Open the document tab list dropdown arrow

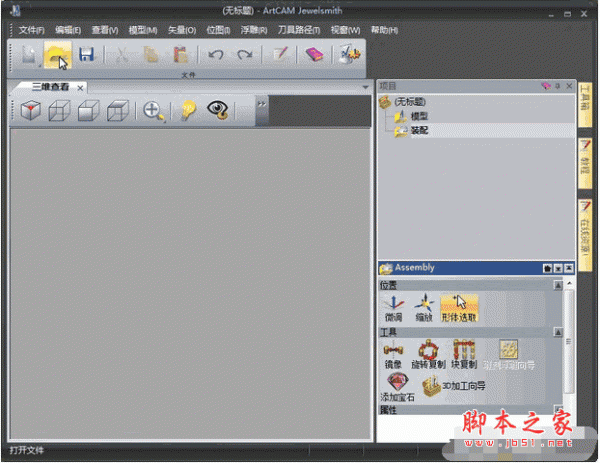(365, 87)
